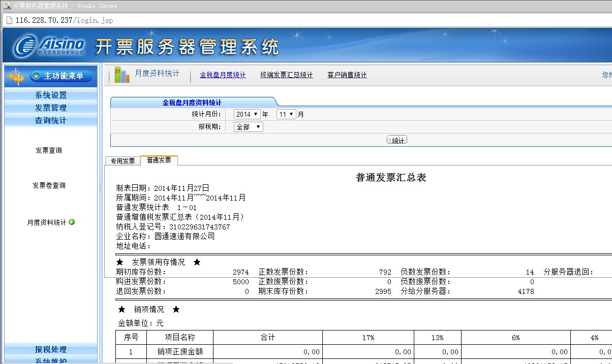Open the 金税盘月度统计 link
Screen dimensions: 612x364
click(x=223, y=75)
